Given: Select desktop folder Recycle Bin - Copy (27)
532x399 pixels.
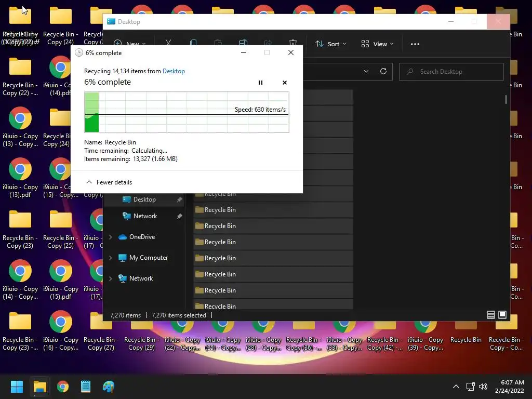Looking at the screenshot, I should [101, 332].
